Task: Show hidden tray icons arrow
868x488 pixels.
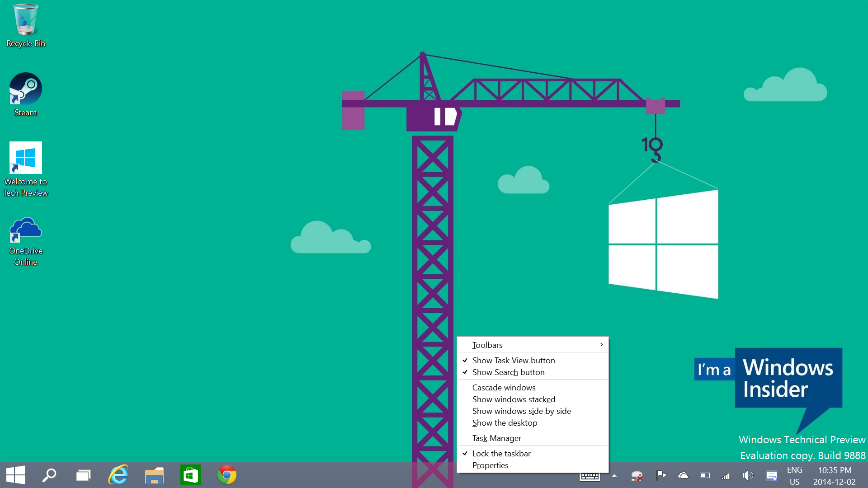Action: tap(614, 475)
